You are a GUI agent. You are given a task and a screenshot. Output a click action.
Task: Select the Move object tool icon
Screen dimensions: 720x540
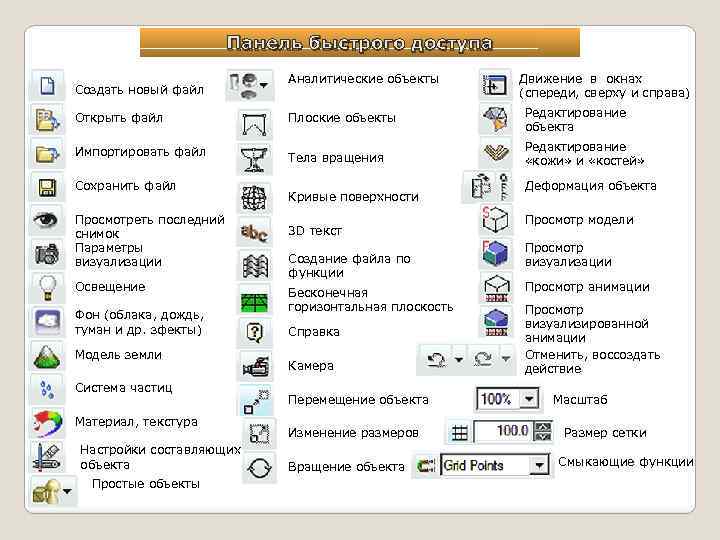[256, 400]
